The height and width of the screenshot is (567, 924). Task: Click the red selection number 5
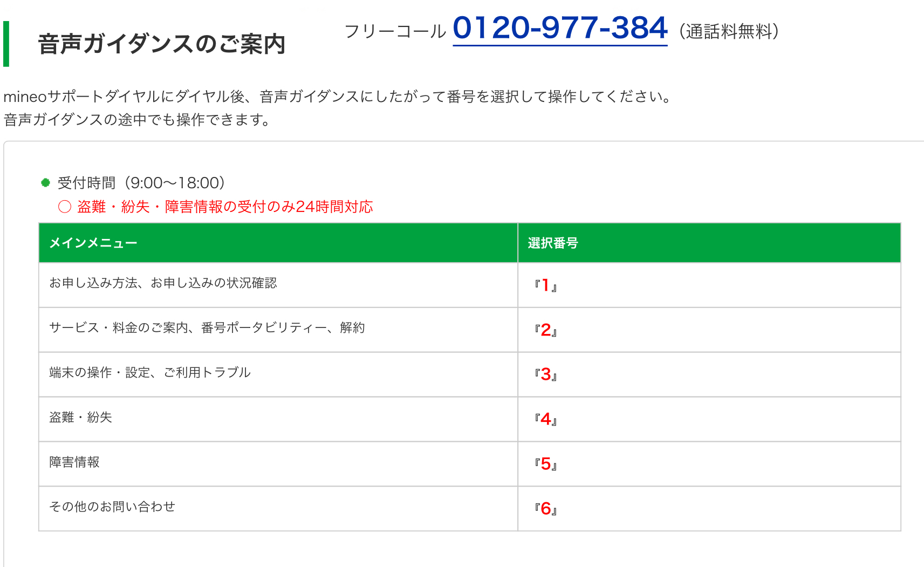coord(546,464)
